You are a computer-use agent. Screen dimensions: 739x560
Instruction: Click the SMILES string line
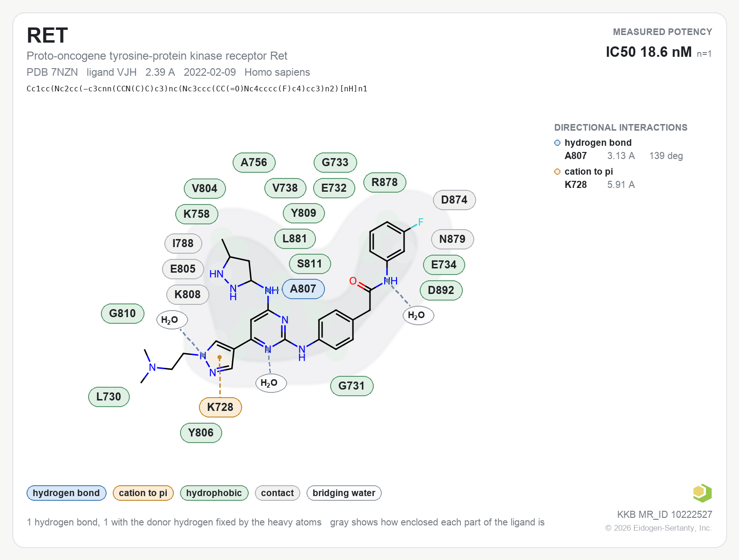tap(197, 89)
